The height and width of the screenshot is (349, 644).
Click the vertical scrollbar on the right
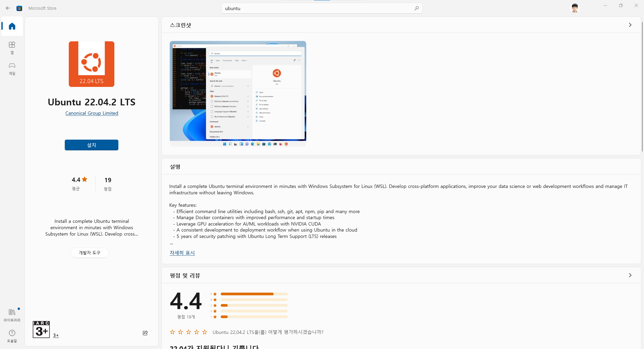tap(642, 87)
